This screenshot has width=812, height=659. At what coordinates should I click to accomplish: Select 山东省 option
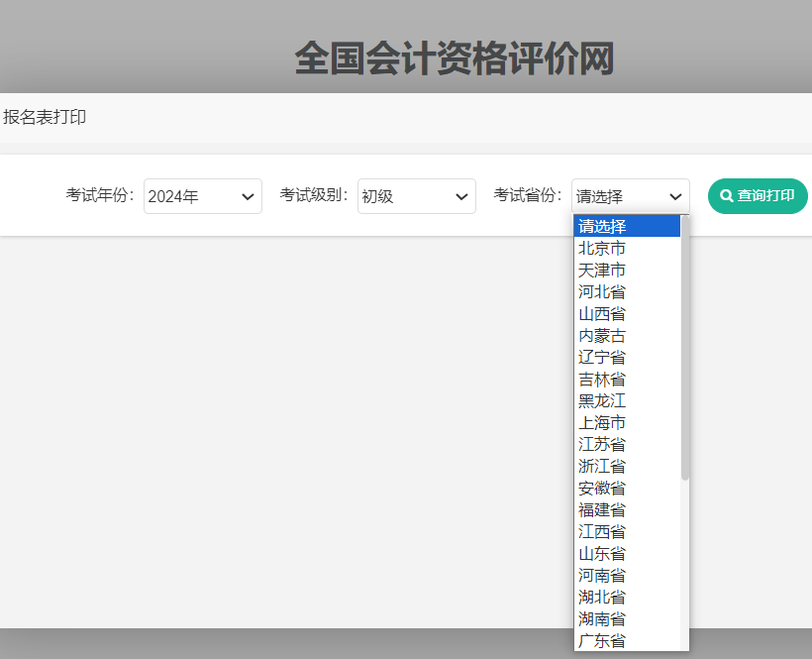click(627, 553)
